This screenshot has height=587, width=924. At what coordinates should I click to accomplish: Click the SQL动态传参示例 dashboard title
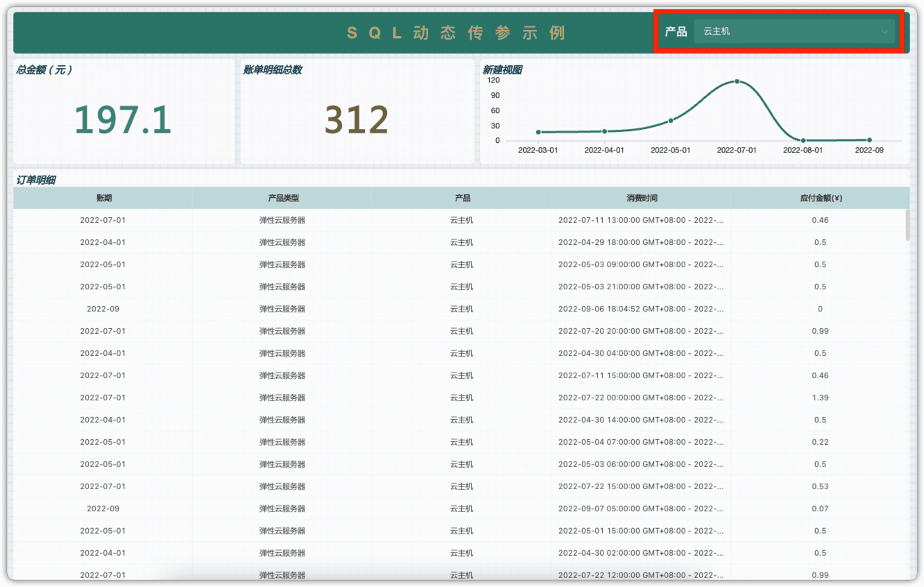click(x=456, y=33)
